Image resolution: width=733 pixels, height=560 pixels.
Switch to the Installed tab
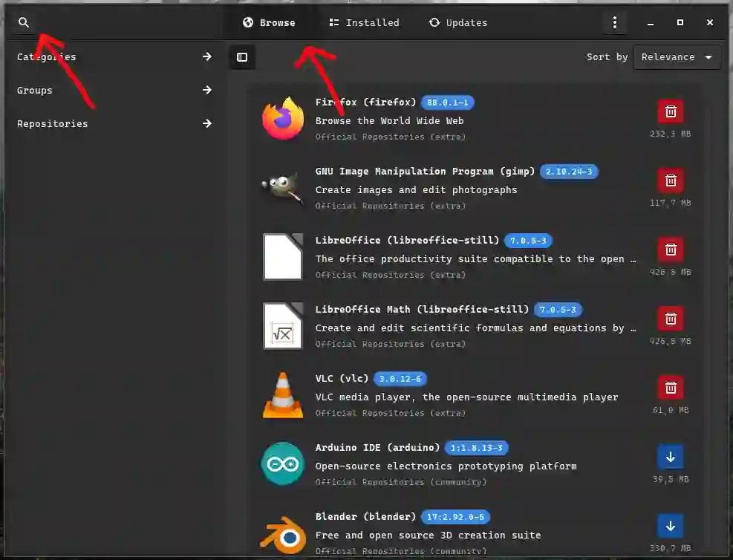[365, 22]
